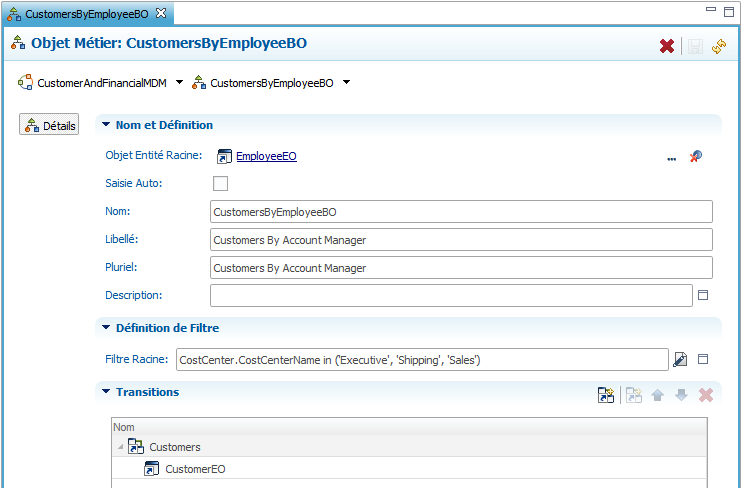Open the CustomersByEmployeeBO breadcrumb dropdown arrow
The width and height of the screenshot is (742, 488).
346,82
